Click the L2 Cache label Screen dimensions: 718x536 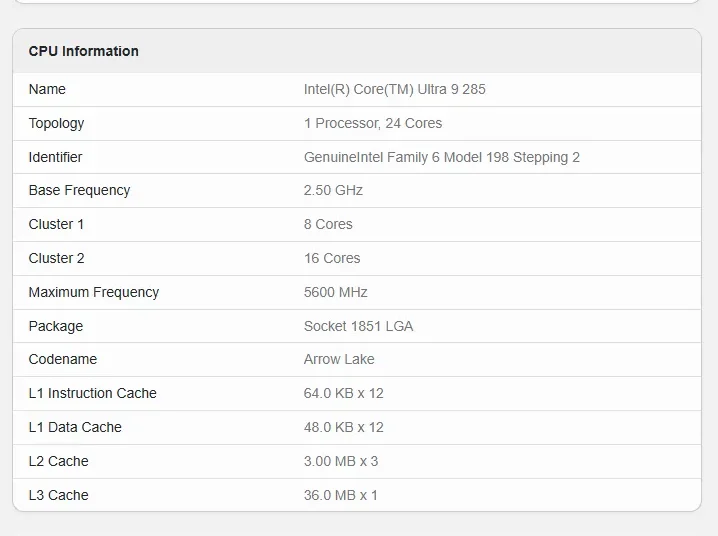(58, 461)
